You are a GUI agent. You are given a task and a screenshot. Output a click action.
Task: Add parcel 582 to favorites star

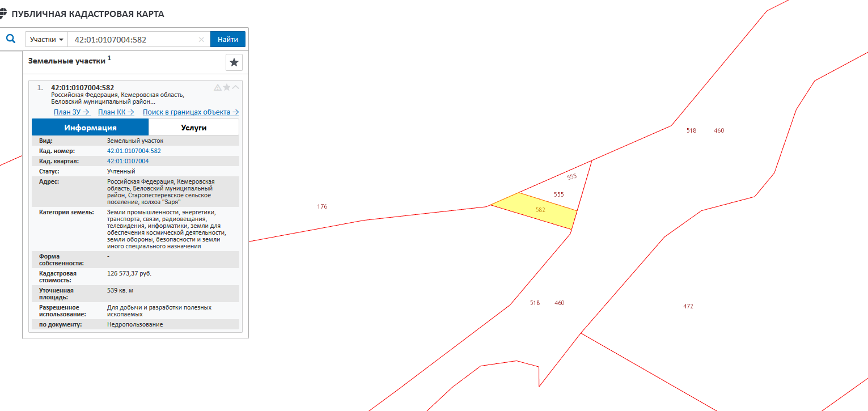pyautogui.click(x=227, y=87)
